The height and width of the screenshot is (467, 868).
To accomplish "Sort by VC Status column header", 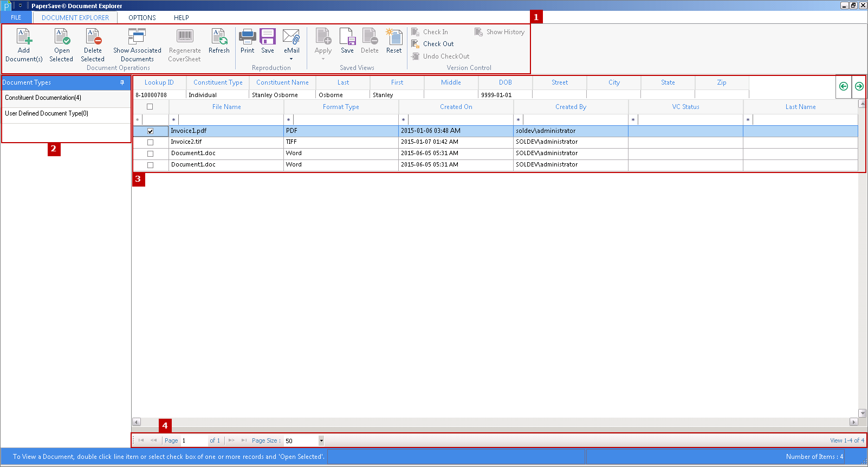I will click(x=685, y=107).
